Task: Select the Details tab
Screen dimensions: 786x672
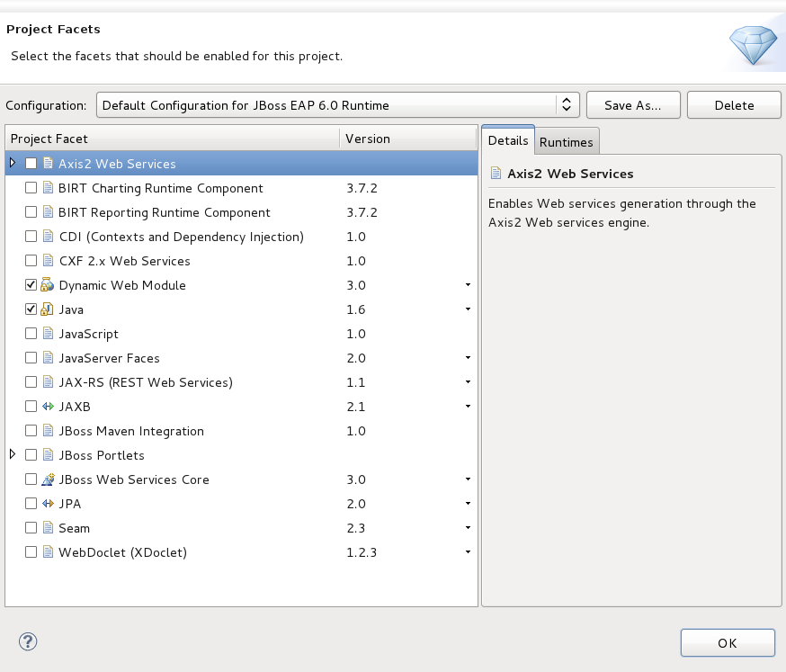Action: [x=508, y=141]
